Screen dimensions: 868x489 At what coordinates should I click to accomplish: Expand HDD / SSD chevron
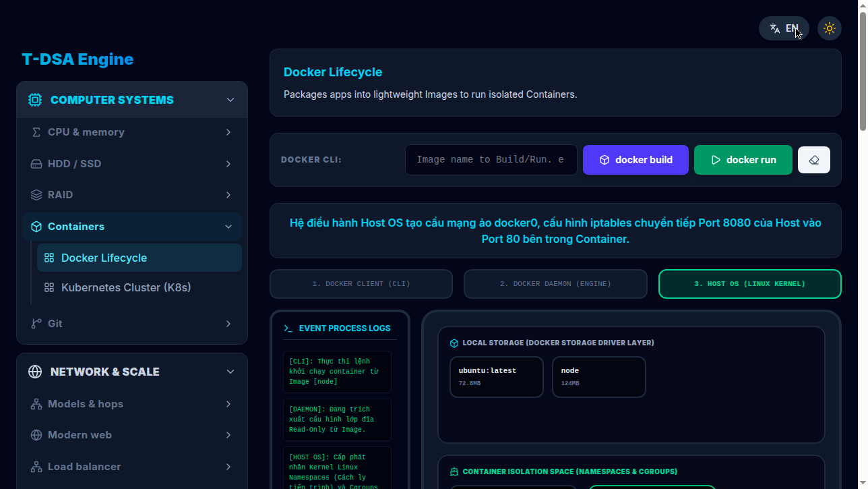[228, 164]
